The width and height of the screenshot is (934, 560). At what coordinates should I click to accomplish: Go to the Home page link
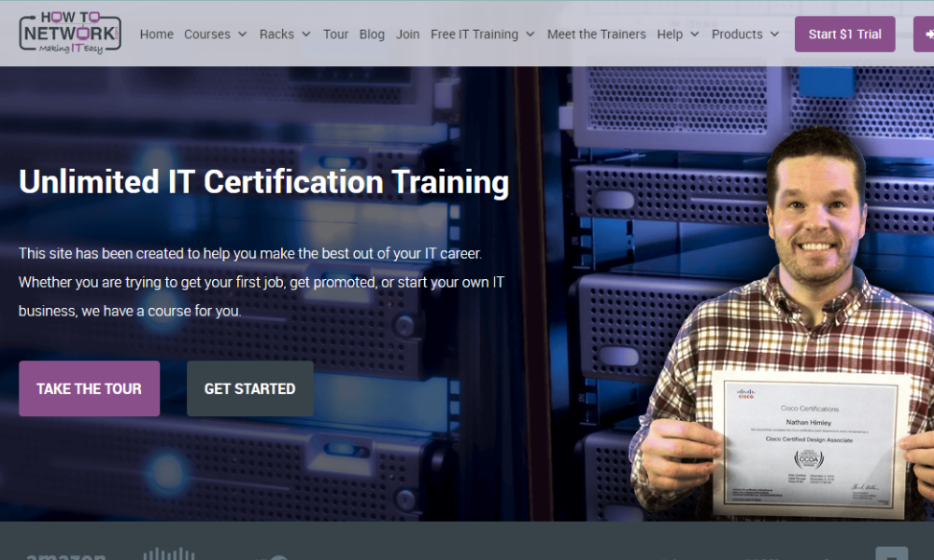156,34
